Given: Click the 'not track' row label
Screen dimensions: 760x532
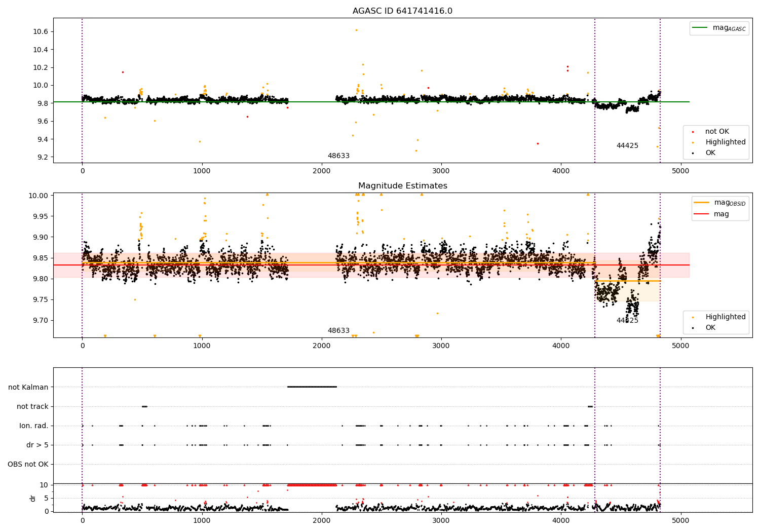Looking at the screenshot, I should point(32,407).
